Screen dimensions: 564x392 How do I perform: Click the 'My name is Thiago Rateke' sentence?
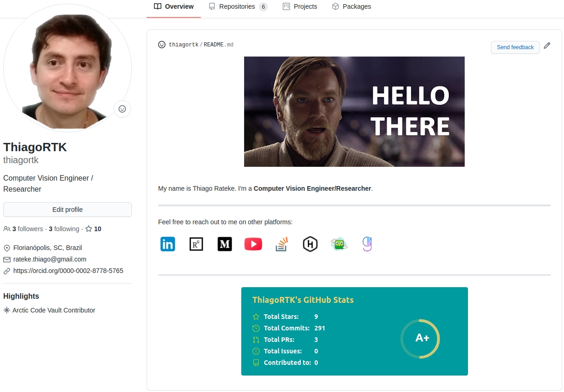[265, 188]
